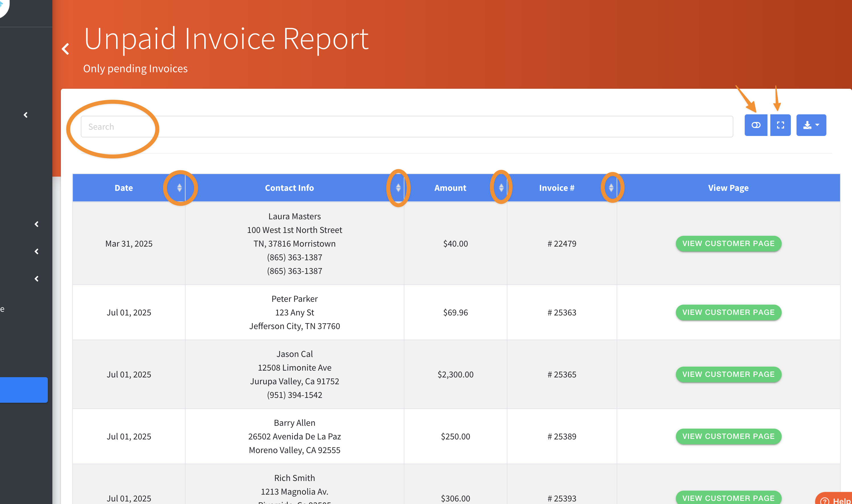
Task: View customer page for Peter Parker
Action: pos(728,313)
